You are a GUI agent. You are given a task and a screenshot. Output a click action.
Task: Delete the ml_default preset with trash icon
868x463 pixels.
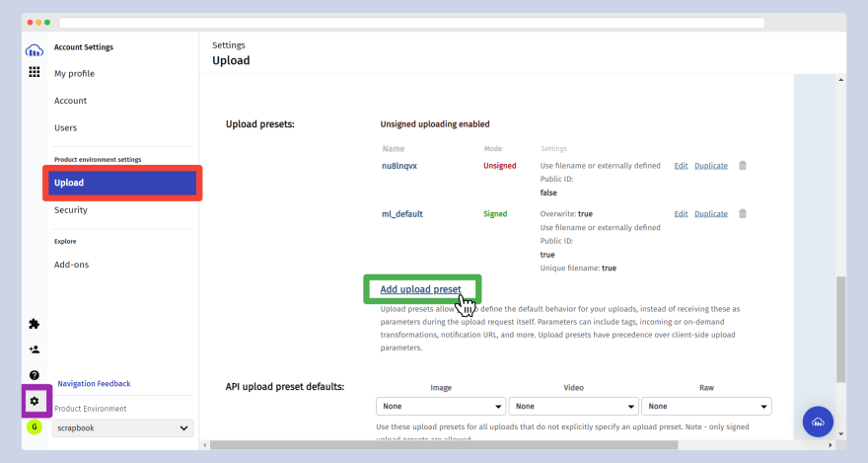point(743,213)
